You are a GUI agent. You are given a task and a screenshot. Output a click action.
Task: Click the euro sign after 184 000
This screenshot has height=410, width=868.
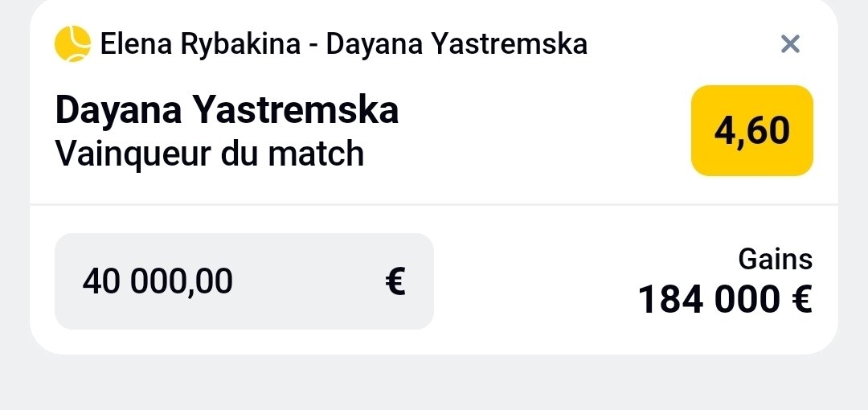(801, 300)
